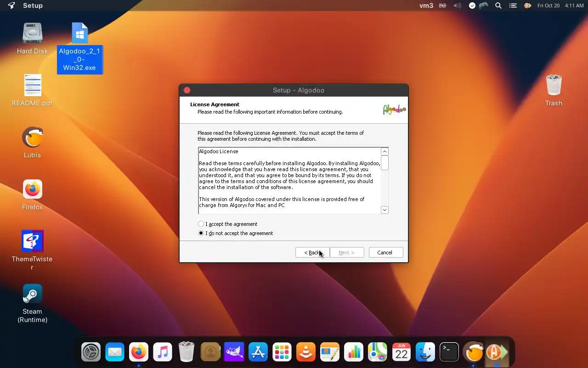Open the Calendar app in the dock
The width and height of the screenshot is (588, 368).
(x=401, y=353)
